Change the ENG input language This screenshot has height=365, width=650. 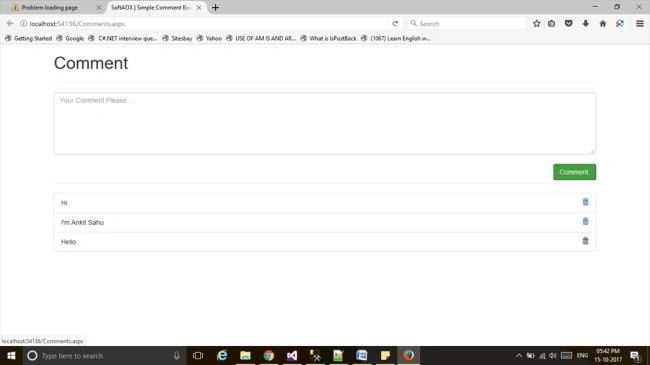point(582,355)
